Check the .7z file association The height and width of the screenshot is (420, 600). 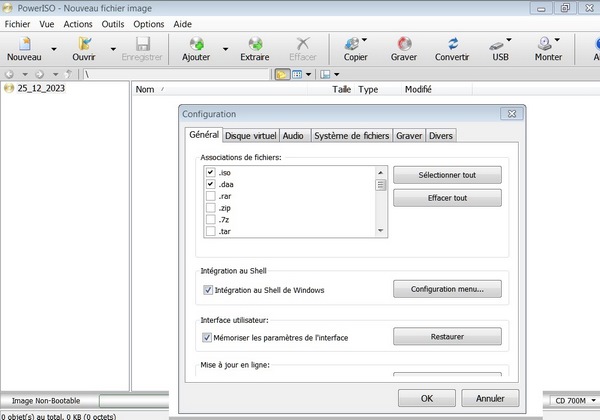tap(210, 220)
